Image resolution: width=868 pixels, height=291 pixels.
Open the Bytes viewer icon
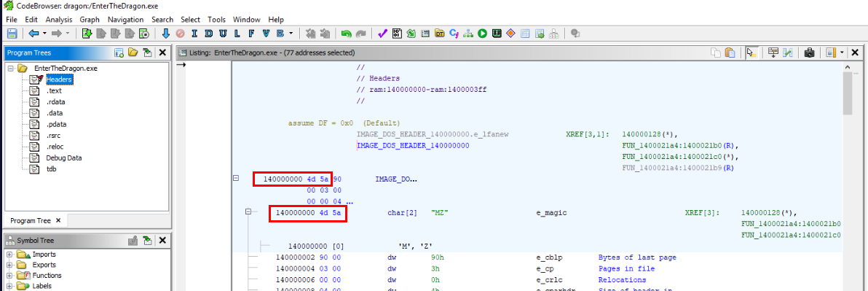click(396, 34)
